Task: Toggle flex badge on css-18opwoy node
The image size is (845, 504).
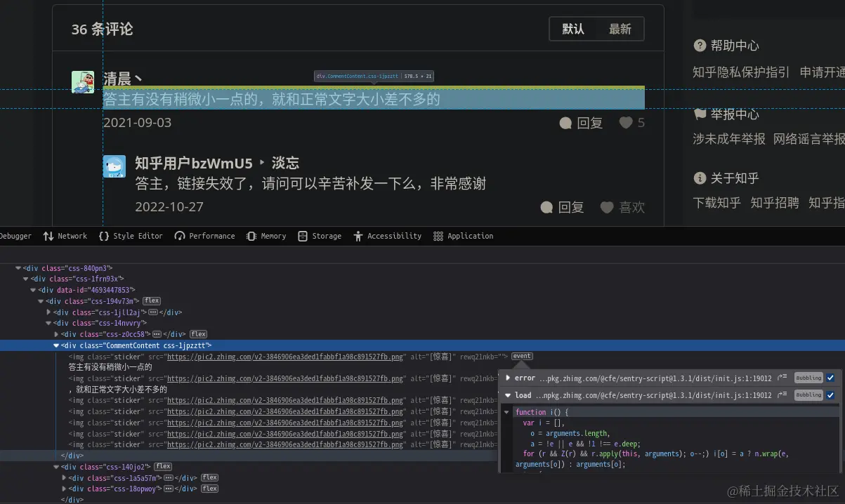Action: 209,489
